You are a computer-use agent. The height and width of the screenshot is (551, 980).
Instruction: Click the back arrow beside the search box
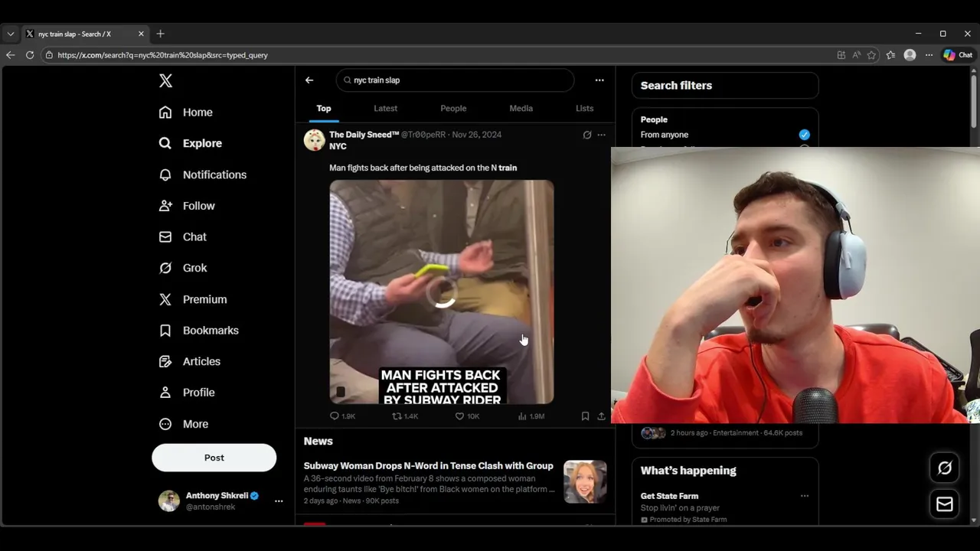tap(309, 80)
